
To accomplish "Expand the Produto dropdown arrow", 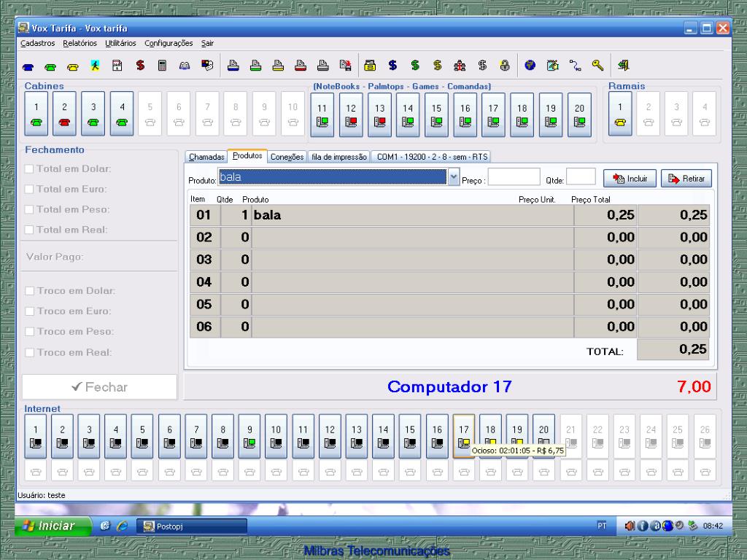I will tap(454, 176).
